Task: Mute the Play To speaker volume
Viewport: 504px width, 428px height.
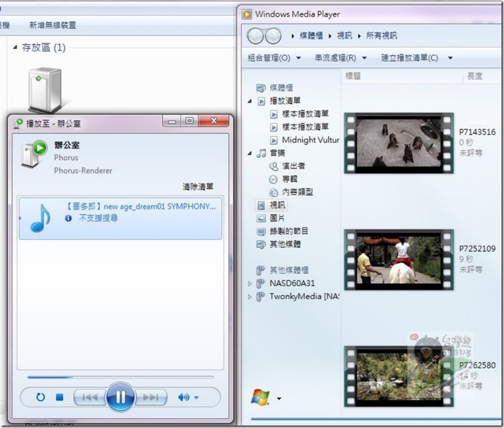Action: (184, 397)
